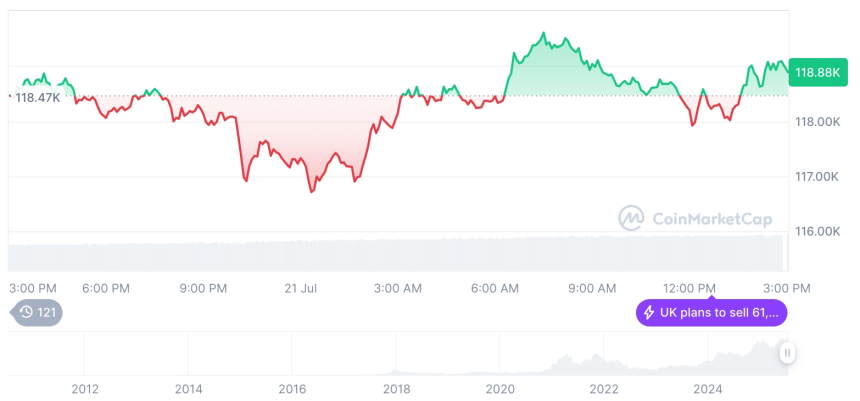Click the 12:00 PM time axis label
The width and height of the screenshot is (860, 401).
coord(690,289)
